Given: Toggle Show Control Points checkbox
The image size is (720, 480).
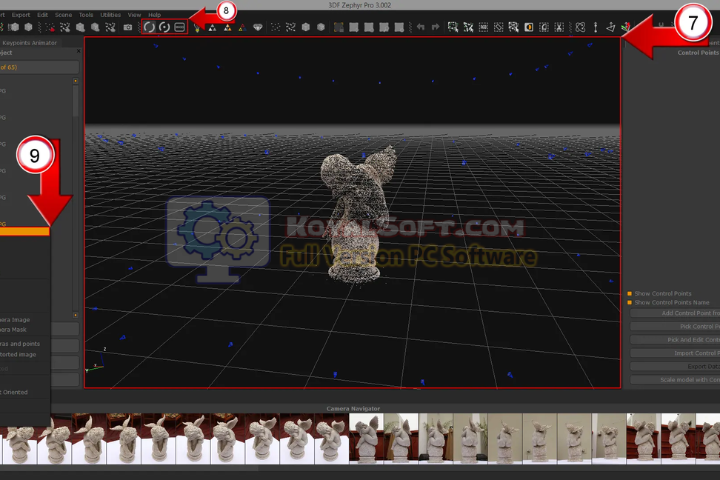Looking at the screenshot, I should point(630,294).
